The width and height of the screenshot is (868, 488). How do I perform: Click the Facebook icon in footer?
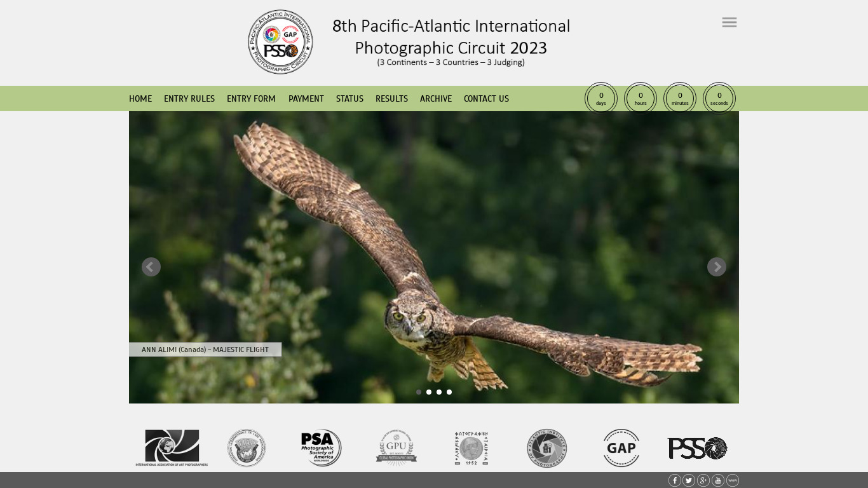click(x=674, y=480)
